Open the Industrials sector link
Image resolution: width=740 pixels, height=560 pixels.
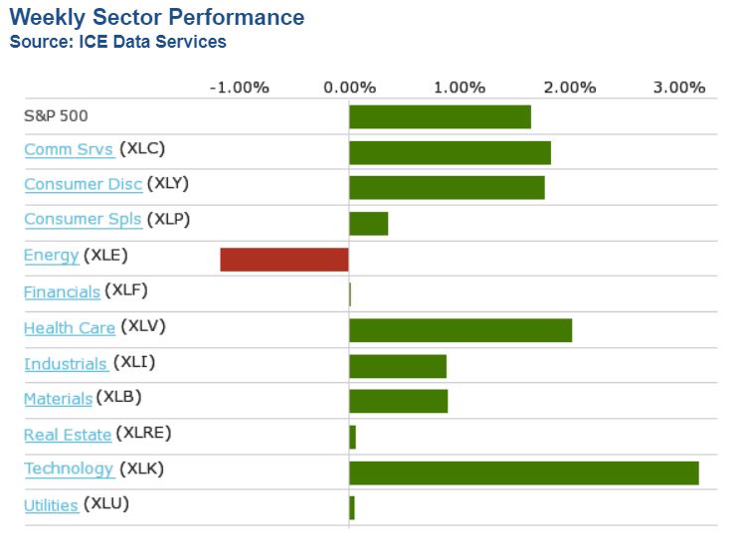click(66, 364)
